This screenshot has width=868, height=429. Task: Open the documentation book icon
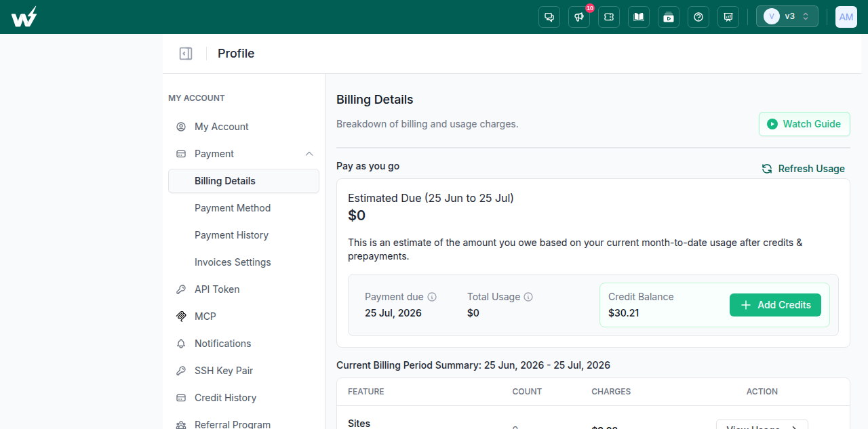point(639,17)
